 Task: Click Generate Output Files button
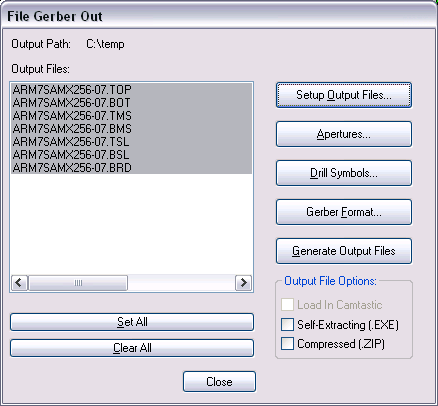pos(344,251)
